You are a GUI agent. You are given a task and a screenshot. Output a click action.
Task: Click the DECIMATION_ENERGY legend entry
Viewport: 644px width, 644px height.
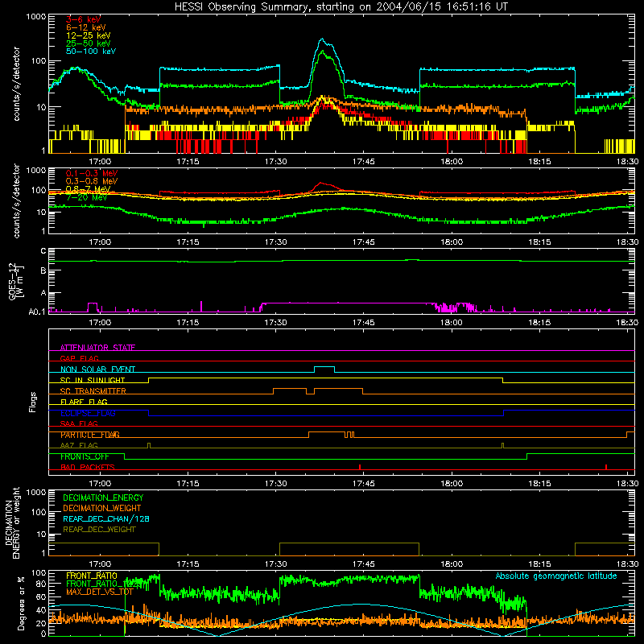click(103, 497)
